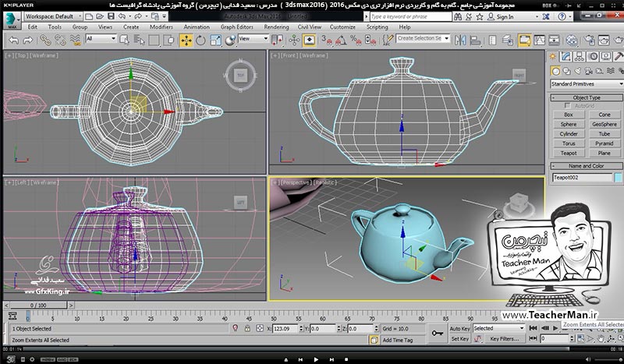Click the X coordinate field showing 123.09
The width and height of the screenshot is (624, 364).
[285, 329]
